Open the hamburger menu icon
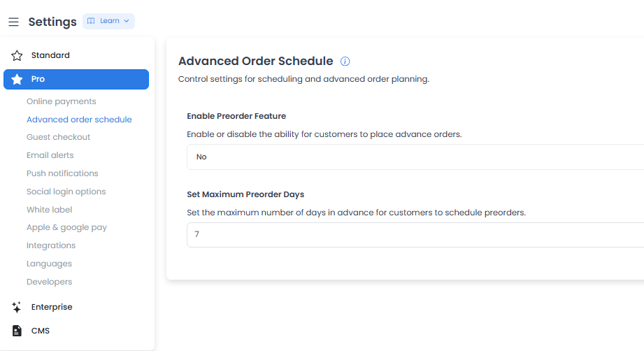This screenshot has height=351, width=644. pos(13,22)
